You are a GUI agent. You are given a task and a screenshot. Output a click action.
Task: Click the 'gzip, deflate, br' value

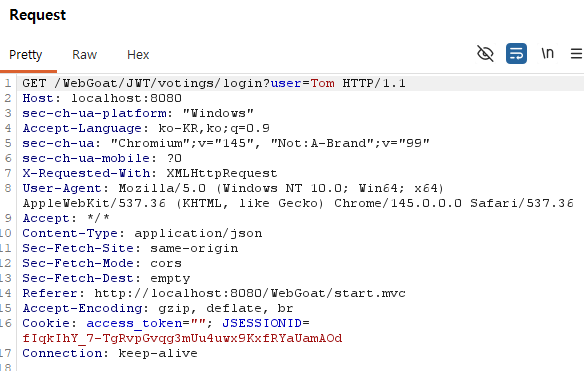coord(226,308)
